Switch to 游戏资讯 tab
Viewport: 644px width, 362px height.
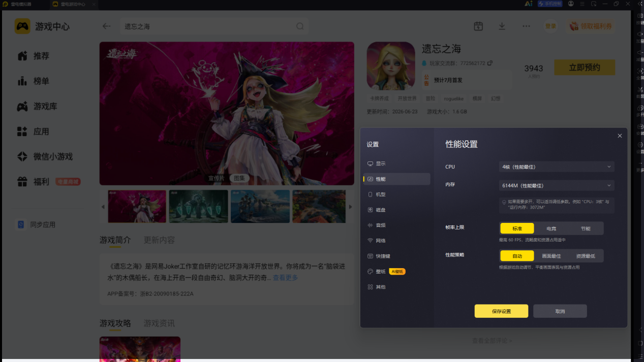tap(159, 323)
